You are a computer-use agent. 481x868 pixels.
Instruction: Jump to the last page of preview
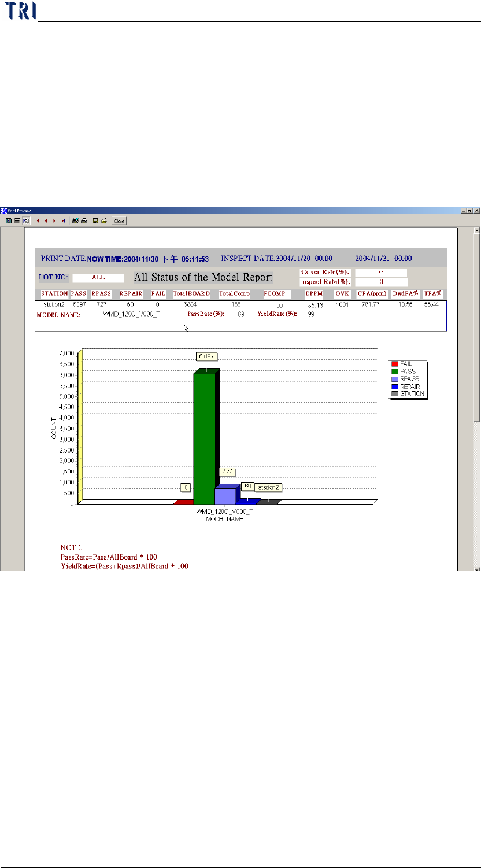pos(63,221)
